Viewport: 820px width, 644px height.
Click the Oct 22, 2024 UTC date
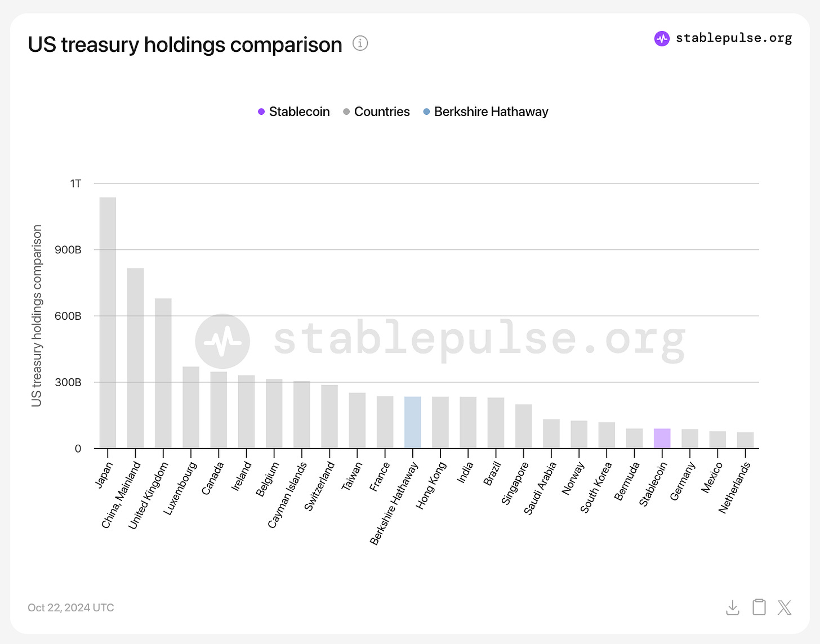click(71, 608)
